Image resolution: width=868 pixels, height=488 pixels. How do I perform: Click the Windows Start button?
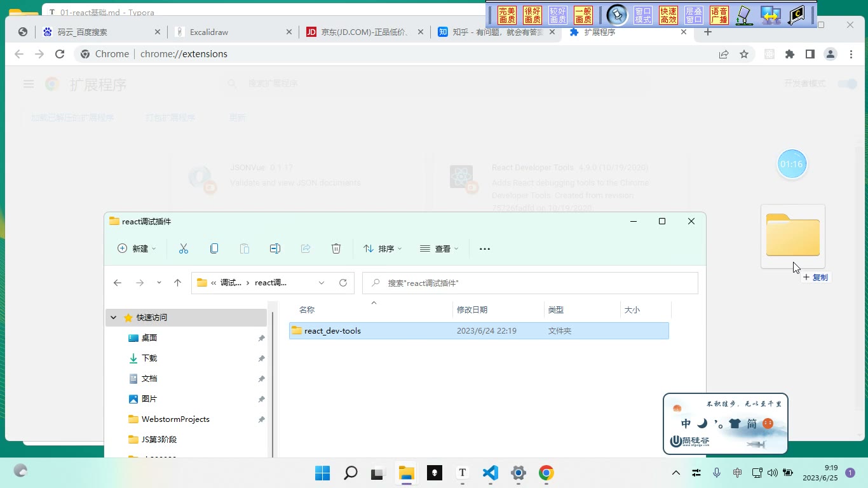coord(322,473)
